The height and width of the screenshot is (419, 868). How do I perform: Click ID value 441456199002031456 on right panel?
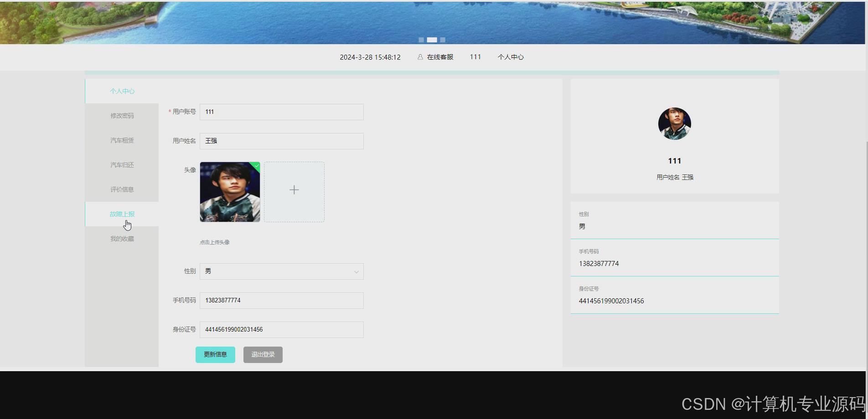click(611, 301)
